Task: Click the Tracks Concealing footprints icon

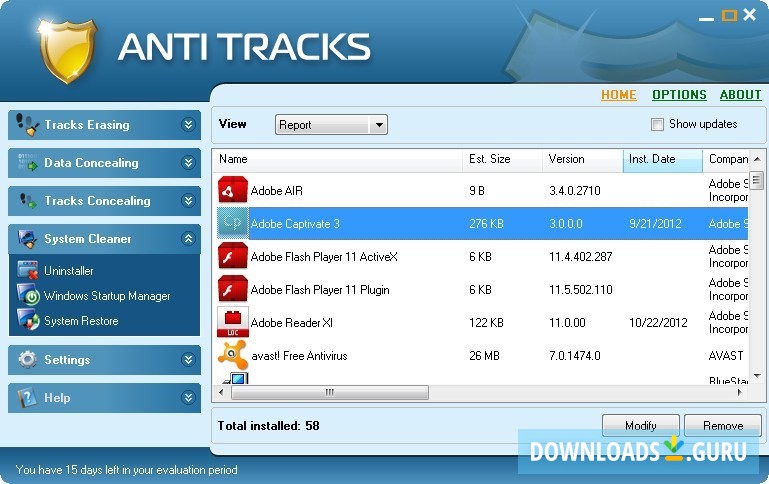Action: point(27,201)
